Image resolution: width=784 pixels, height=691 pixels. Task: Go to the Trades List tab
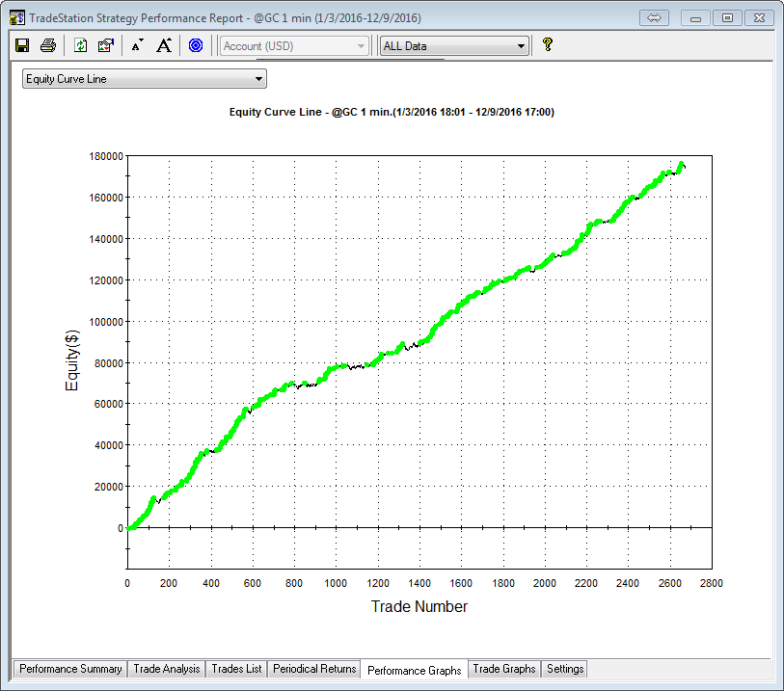(236, 669)
